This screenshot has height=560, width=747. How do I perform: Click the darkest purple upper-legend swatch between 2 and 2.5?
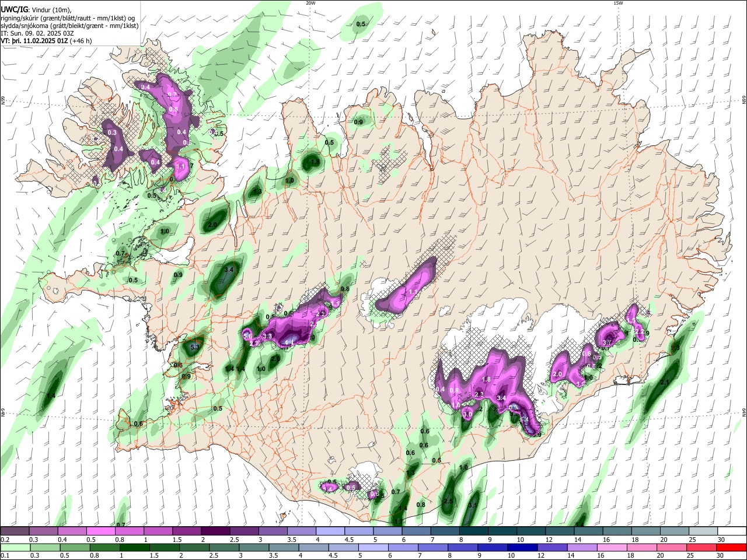(215, 531)
